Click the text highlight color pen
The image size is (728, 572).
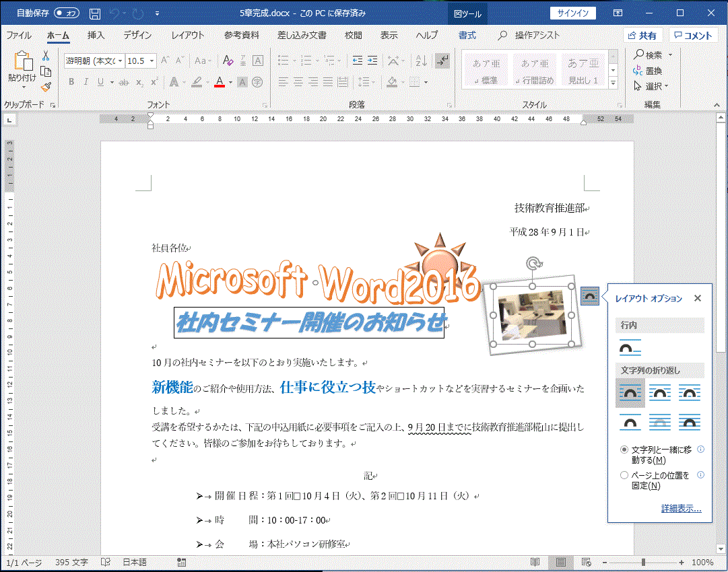197,82
